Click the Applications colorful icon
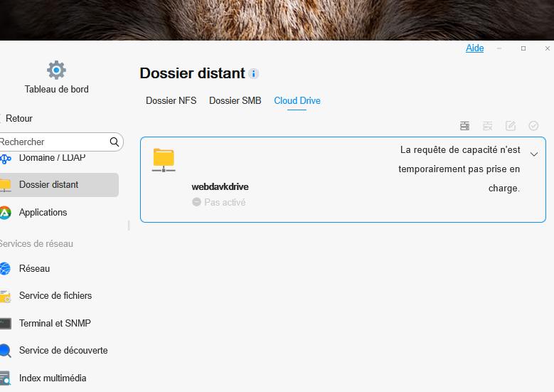This screenshot has width=554, height=392. click(x=5, y=213)
